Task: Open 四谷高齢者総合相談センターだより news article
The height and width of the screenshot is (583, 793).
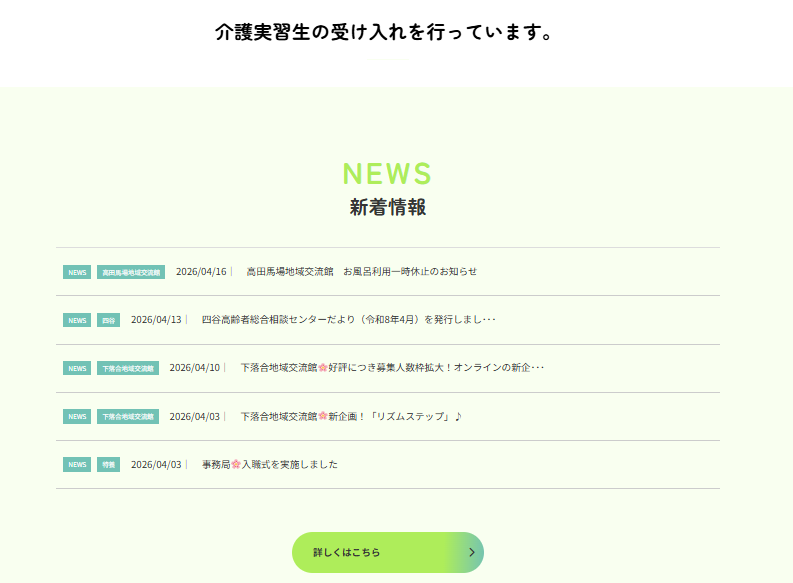Action: click(x=348, y=320)
